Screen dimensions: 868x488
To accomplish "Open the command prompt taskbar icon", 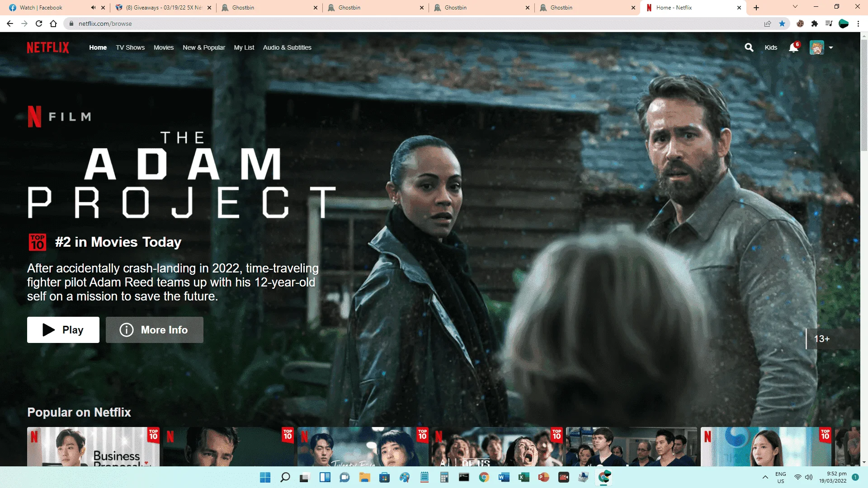I will [x=464, y=477].
